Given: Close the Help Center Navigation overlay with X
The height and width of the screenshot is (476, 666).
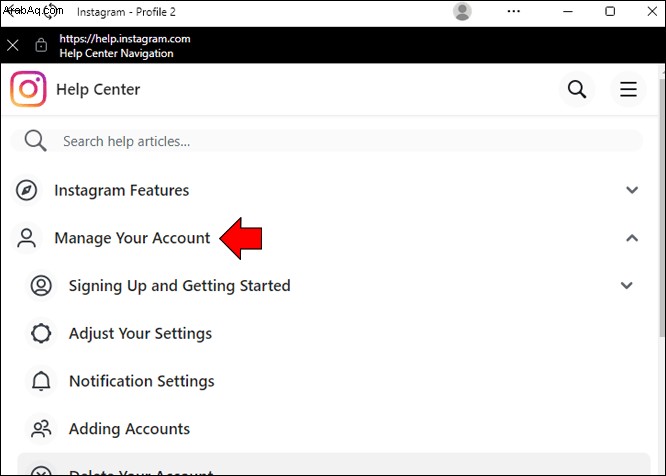Looking at the screenshot, I should pyautogui.click(x=13, y=45).
